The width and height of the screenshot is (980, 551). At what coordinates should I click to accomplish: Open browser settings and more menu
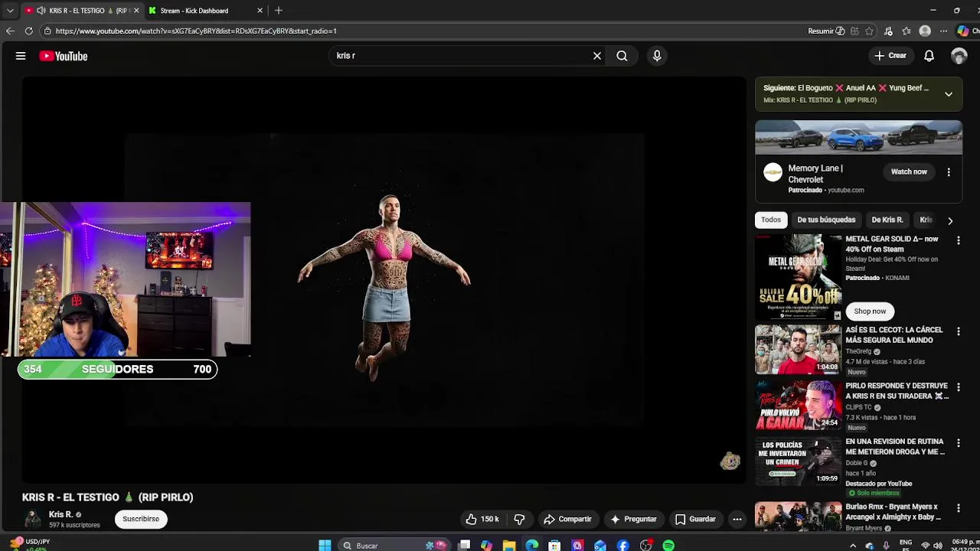943,31
